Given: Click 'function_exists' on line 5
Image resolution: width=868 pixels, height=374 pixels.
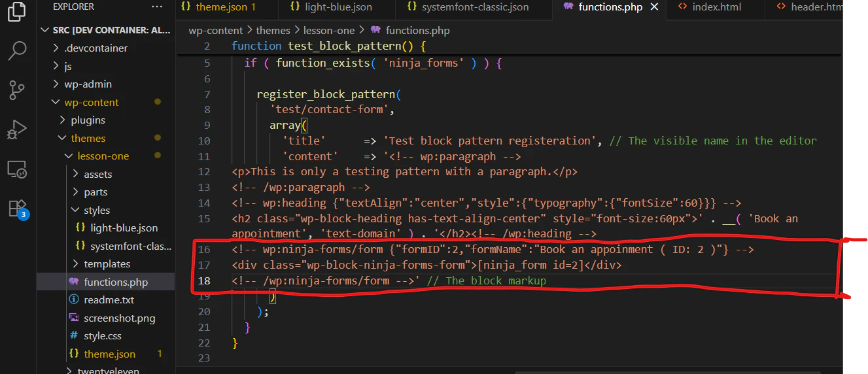Looking at the screenshot, I should coord(324,63).
